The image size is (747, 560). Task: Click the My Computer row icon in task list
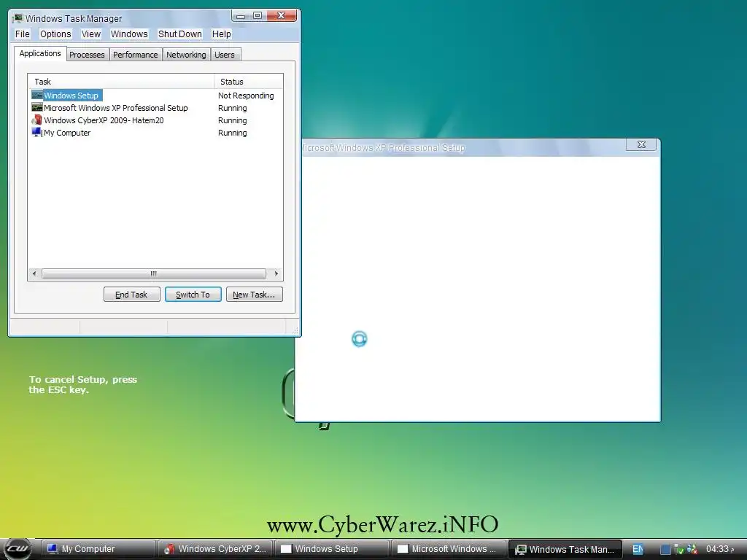(36, 132)
